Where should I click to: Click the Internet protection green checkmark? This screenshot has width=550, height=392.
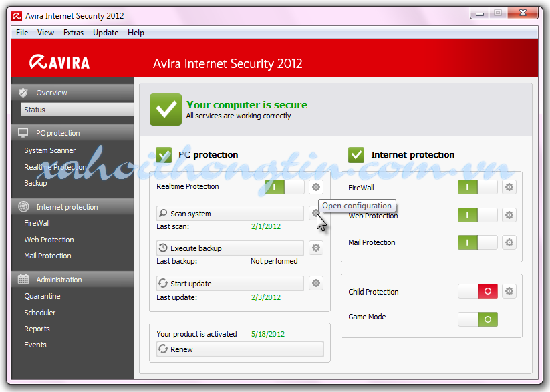pyautogui.click(x=356, y=155)
